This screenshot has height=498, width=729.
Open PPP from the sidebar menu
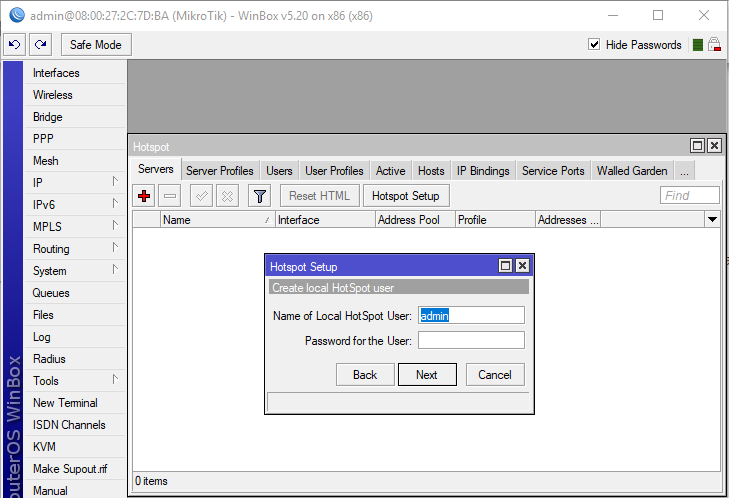(x=74, y=139)
